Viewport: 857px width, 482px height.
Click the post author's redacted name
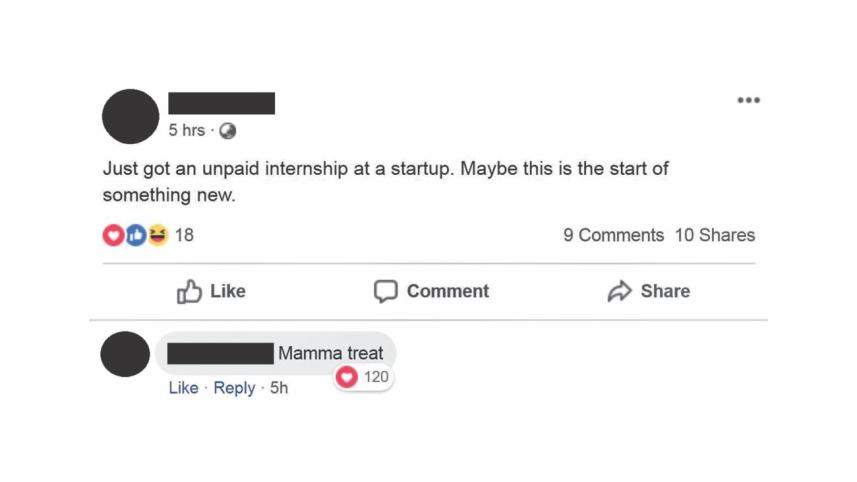[x=221, y=103]
